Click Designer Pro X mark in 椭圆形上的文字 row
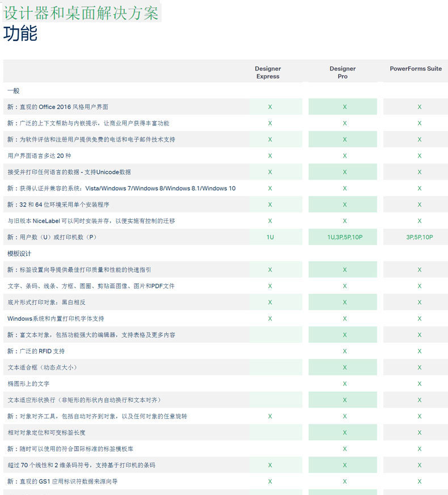Image resolution: width=448 pixels, height=495 pixels. (x=345, y=384)
